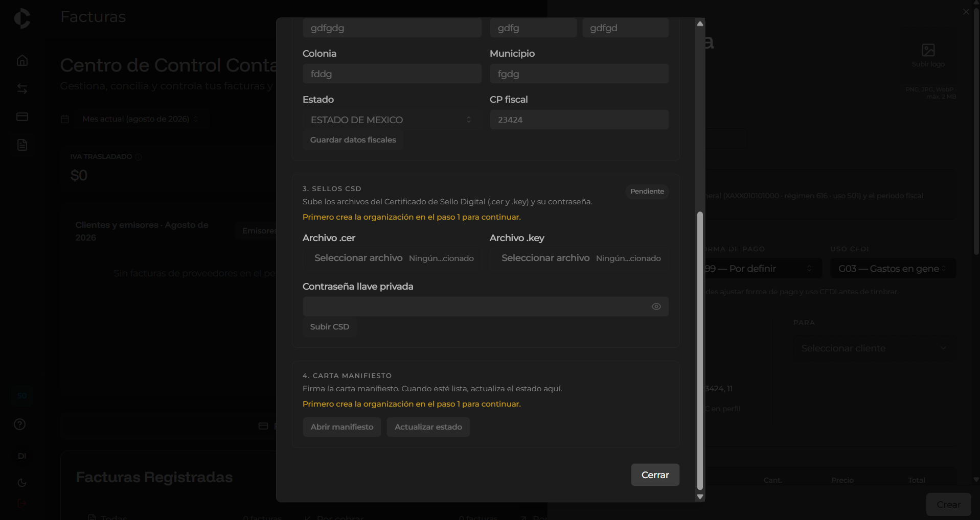The height and width of the screenshot is (520, 980).
Task: Click the red logout icon
Action: click(x=22, y=503)
